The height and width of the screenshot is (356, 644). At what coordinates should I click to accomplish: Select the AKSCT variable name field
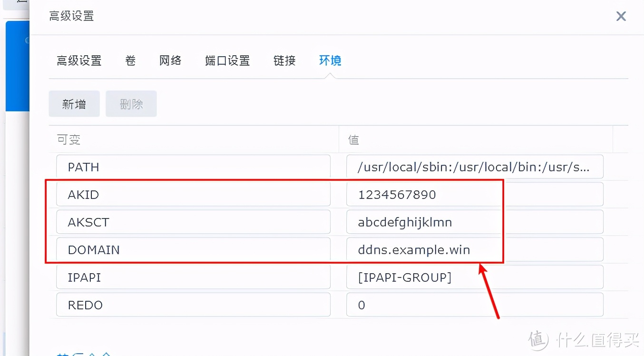point(193,222)
